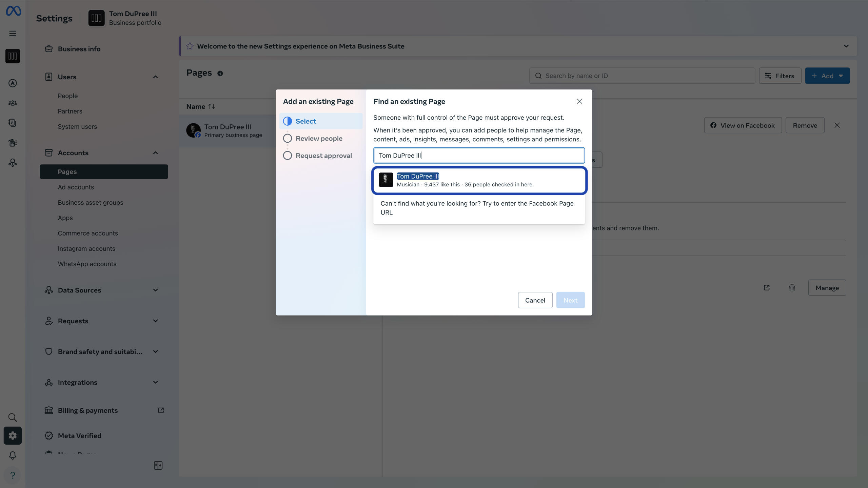This screenshot has width=868, height=488.
Task: Click the Pages info icon
Action: point(220,74)
